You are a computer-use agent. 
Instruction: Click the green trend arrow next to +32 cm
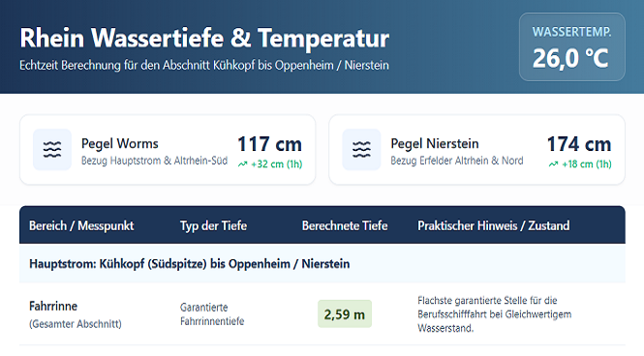(243, 164)
